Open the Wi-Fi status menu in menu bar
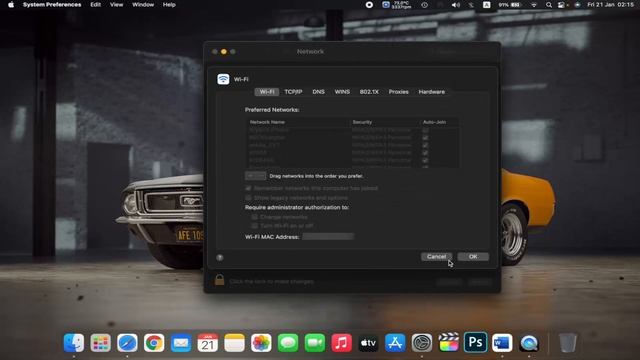The width and height of the screenshot is (640, 360). click(533, 5)
